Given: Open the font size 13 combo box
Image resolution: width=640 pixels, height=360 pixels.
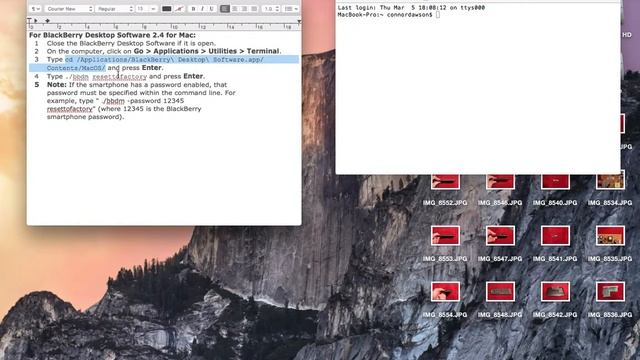Looking at the screenshot, I should click(146, 9).
